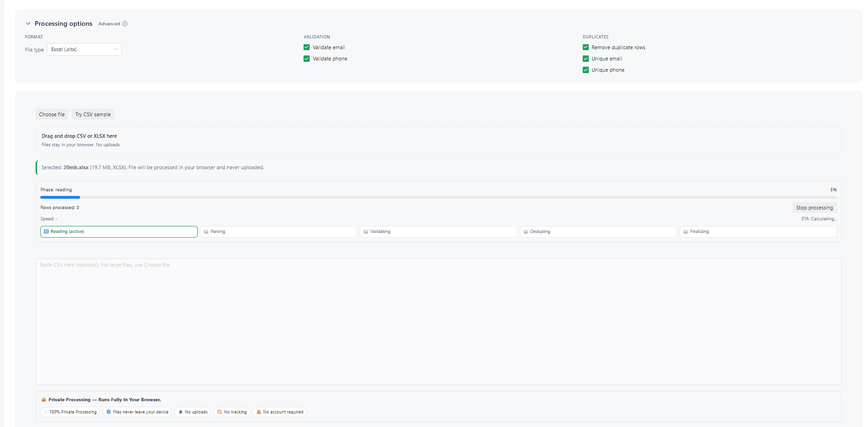The image size is (868, 427).
Task: Uncheck Unique phone
Action: coord(586,69)
